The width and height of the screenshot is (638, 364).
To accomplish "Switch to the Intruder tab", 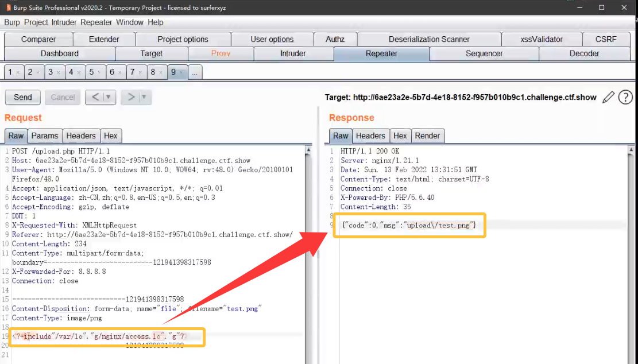I will tap(293, 53).
